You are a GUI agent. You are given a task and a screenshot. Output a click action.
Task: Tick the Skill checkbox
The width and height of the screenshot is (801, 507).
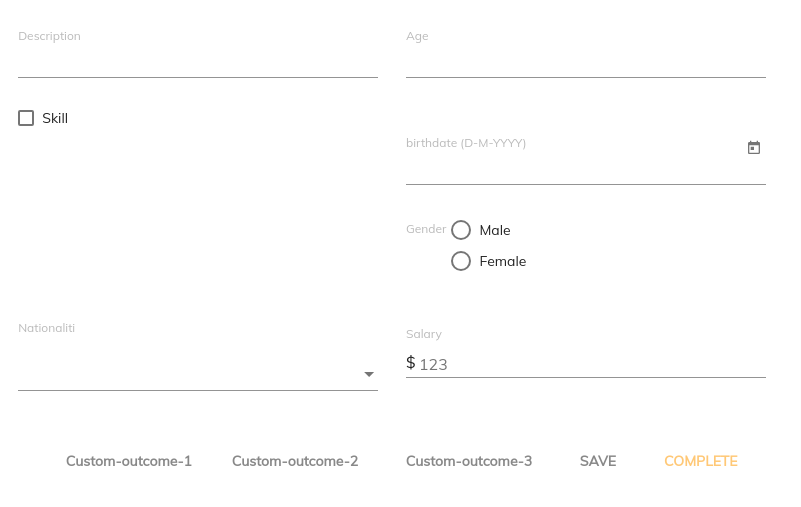(26, 118)
